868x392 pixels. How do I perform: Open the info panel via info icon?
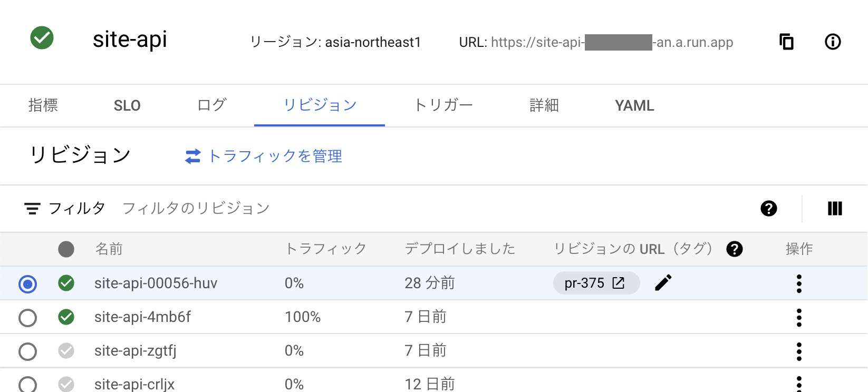point(832,42)
